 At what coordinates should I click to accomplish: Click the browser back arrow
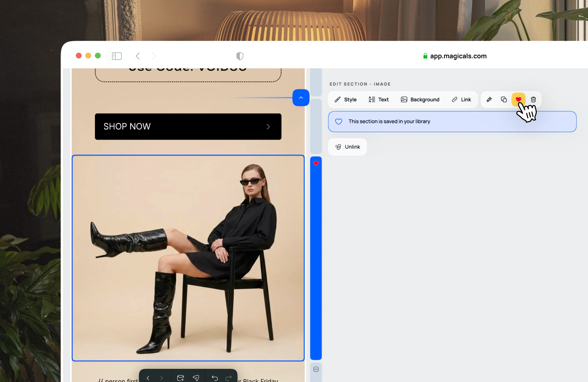pyautogui.click(x=138, y=56)
